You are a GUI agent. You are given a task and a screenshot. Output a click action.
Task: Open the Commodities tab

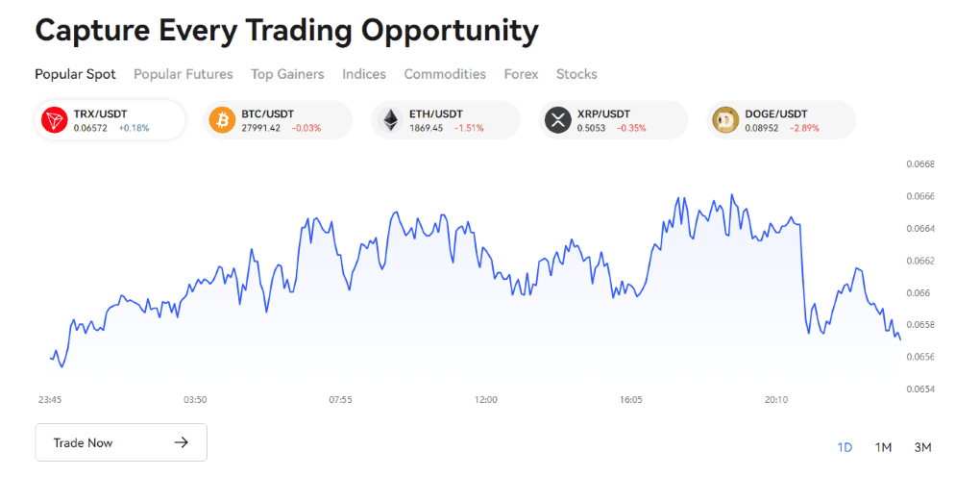point(445,74)
